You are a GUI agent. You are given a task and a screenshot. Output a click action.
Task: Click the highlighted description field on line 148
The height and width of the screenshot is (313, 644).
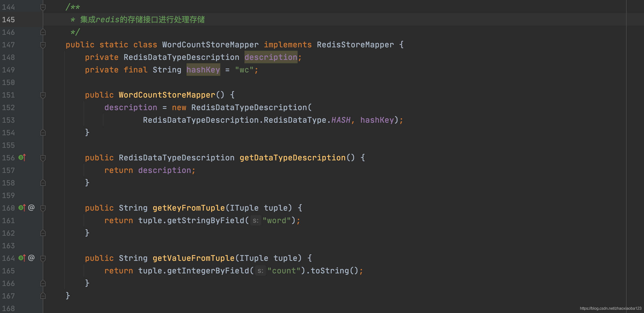click(271, 57)
